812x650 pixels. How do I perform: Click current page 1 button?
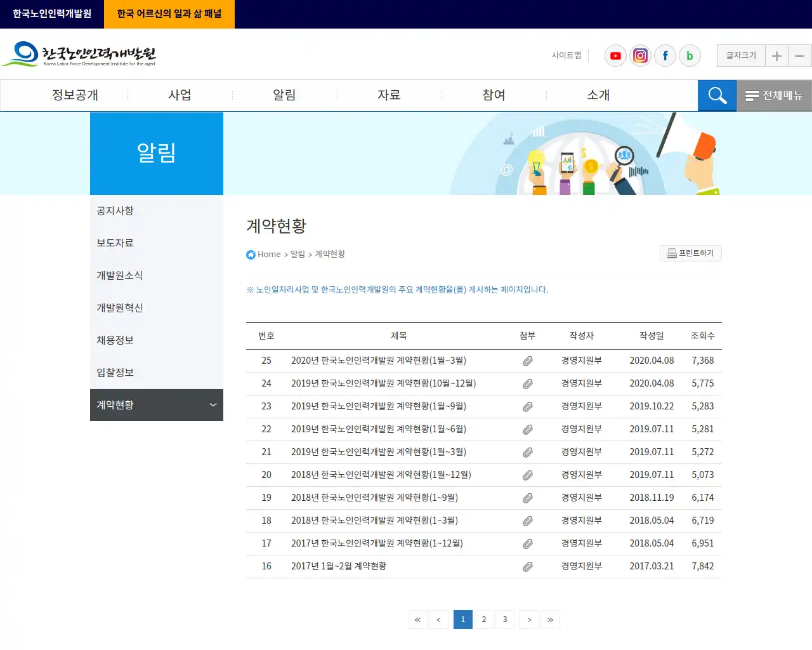coord(463,620)
